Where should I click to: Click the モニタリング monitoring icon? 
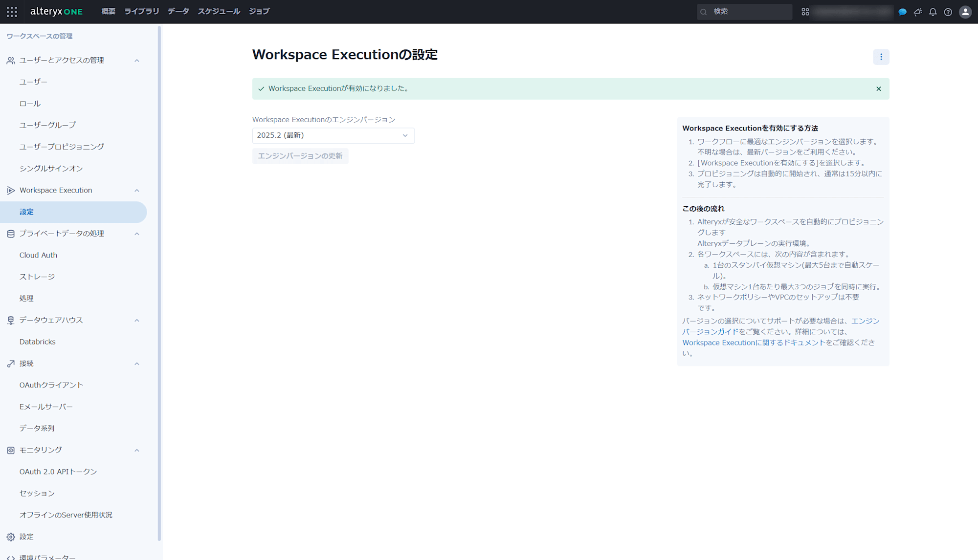tap(10, 450)
